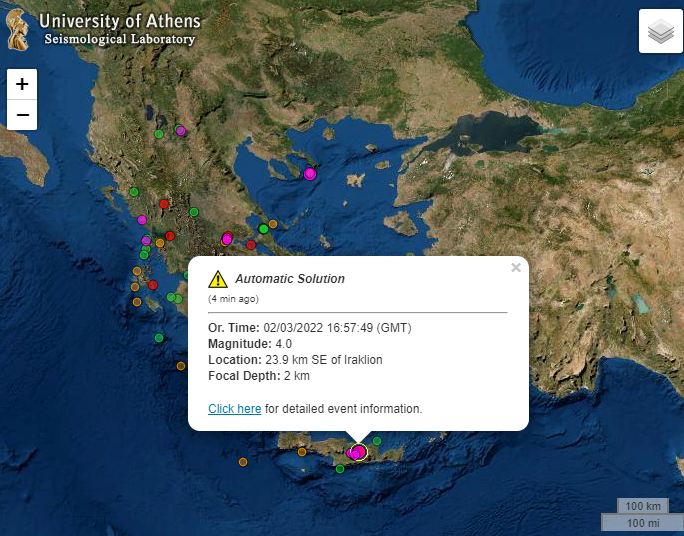Select the green marker near Corfu coast

(x=134, y=192)
